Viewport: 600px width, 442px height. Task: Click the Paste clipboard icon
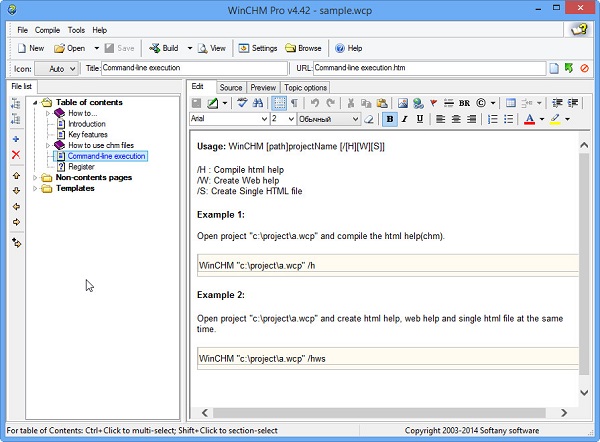tap(382, 103)
